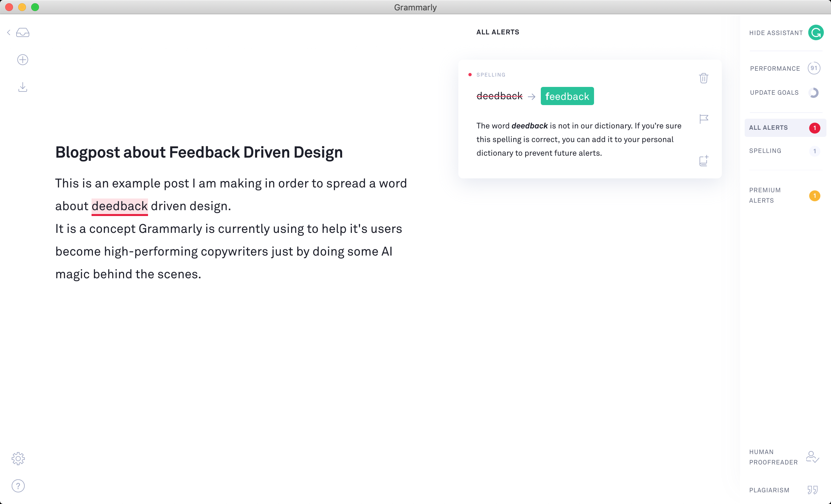This screenshot has height=504, width=831.
Task: Create a new document with plus icon
Action: [23, 60]
